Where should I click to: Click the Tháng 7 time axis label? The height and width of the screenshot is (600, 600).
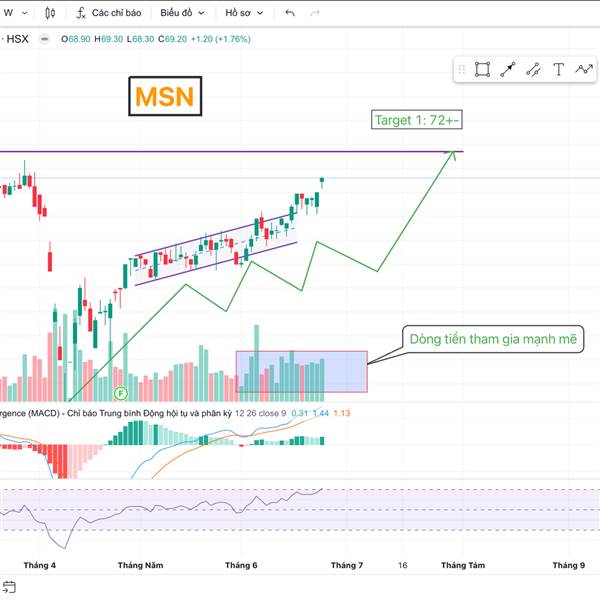347,565
